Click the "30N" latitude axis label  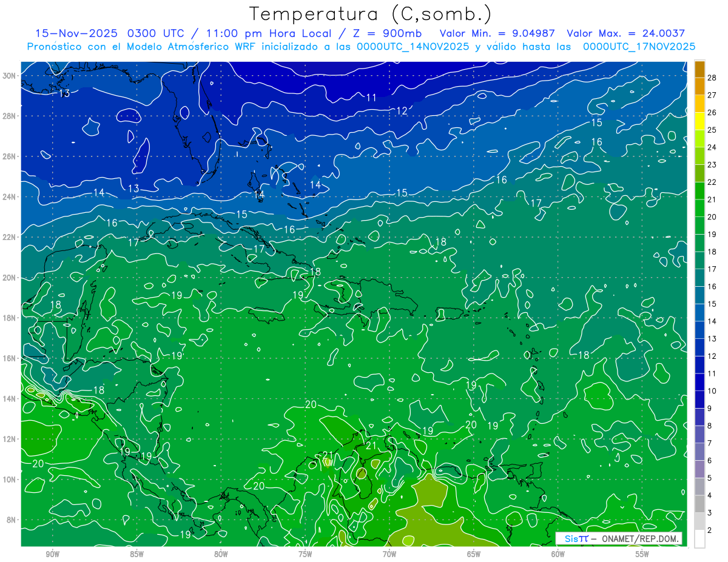coord(10,75)
